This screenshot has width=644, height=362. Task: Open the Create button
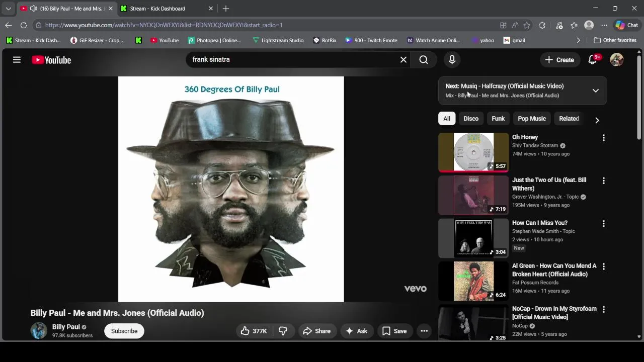coord(559,60)
